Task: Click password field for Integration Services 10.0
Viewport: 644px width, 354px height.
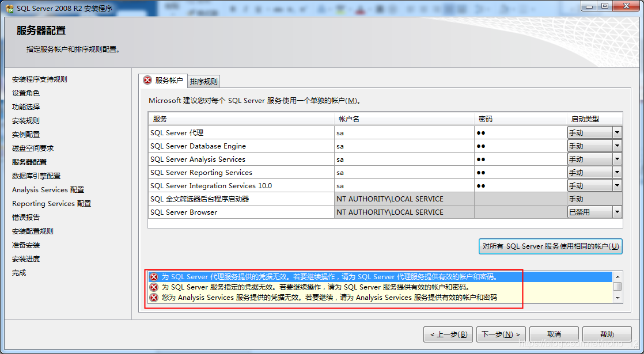Action: tap(521, 185)
